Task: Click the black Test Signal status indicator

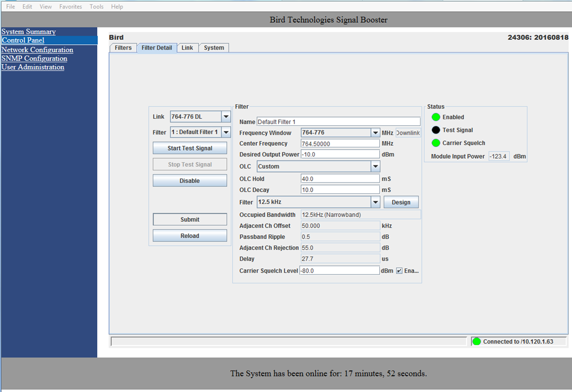Action: tap(435, 130)
